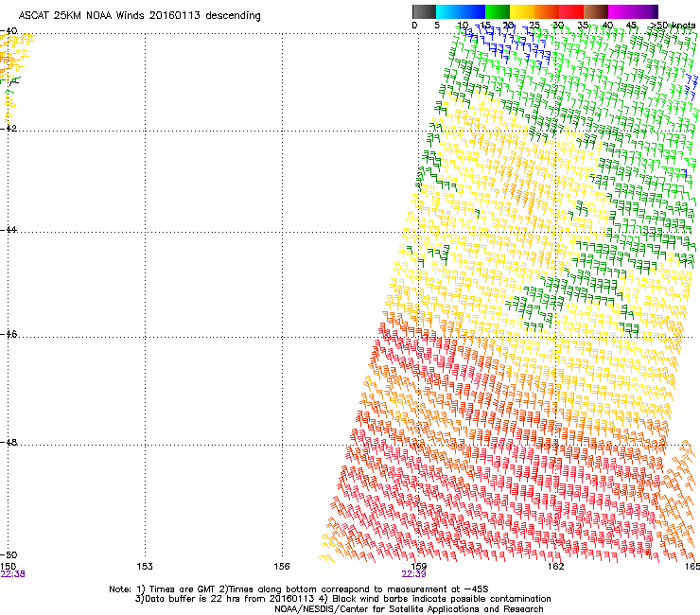This screenshot has height=615, width=700.
Task: Click the 'Times are GMT' note line
Action: (x=298, y=589)
